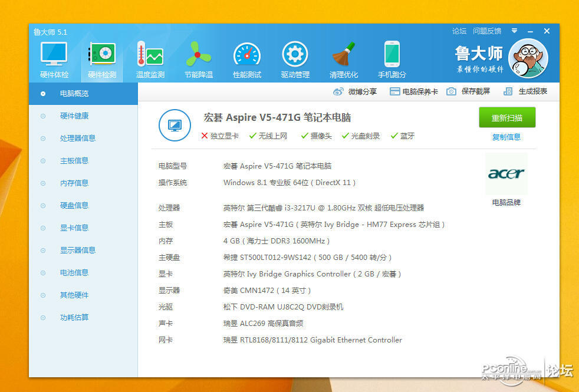Click the Windows 8.1 专业版 operating system value
579x392 pixels.
pos(289,183)
